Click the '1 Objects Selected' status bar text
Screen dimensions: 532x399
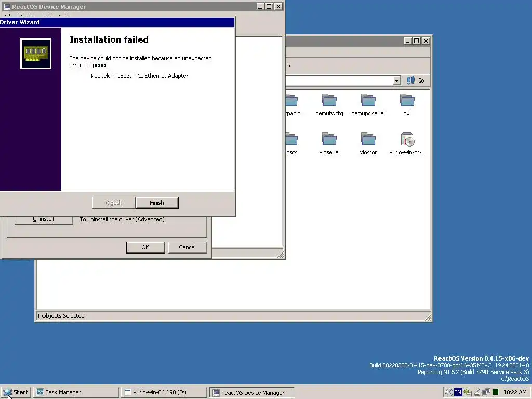(x=61, y=316)
